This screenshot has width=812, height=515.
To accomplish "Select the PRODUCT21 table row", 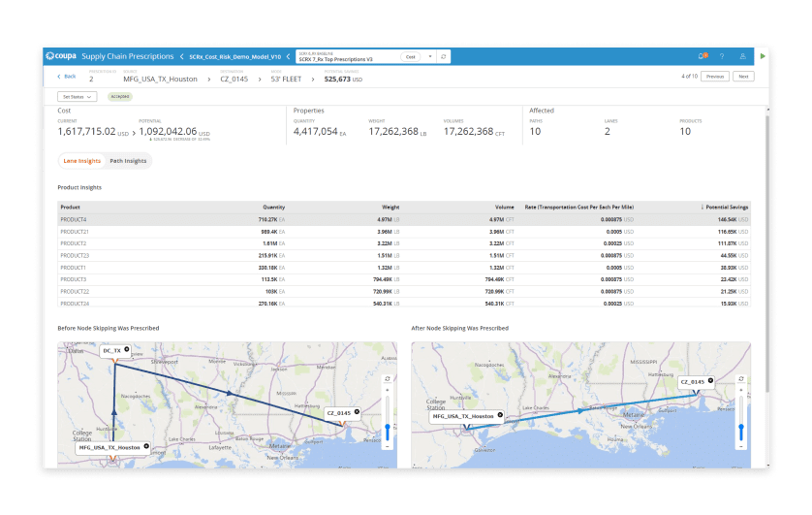I will coord(404,232).
